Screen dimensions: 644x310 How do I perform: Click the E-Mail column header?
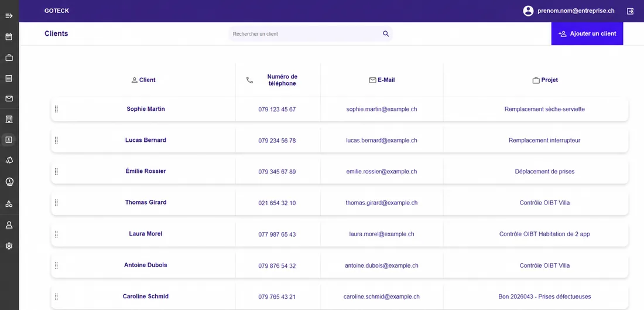tap(382, 80)
